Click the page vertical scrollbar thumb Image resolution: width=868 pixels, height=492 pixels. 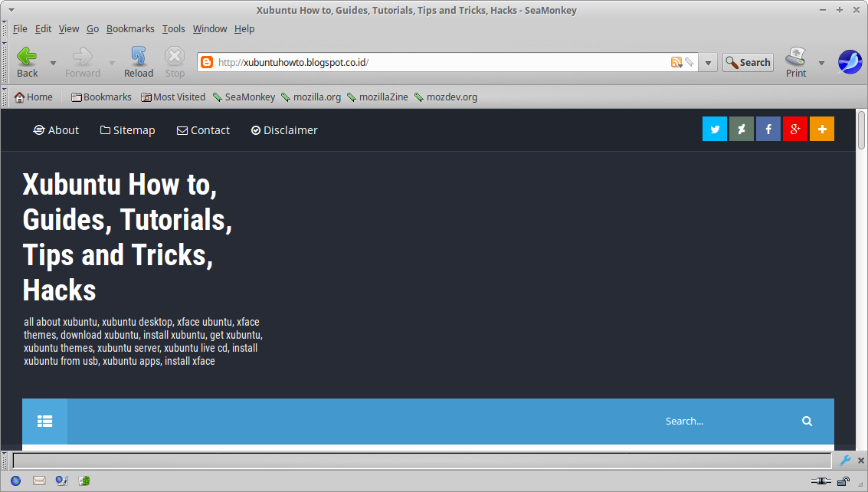click(x=861, y=130)
